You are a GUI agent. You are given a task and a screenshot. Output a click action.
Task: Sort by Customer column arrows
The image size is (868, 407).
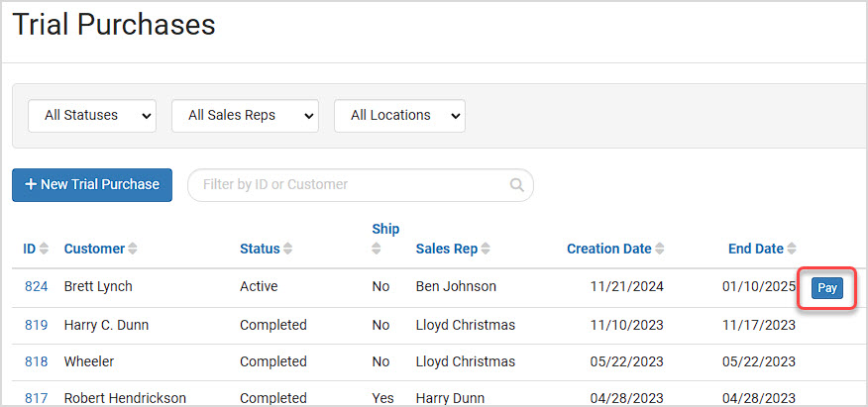pyautogui.click(x=132, y=249)
